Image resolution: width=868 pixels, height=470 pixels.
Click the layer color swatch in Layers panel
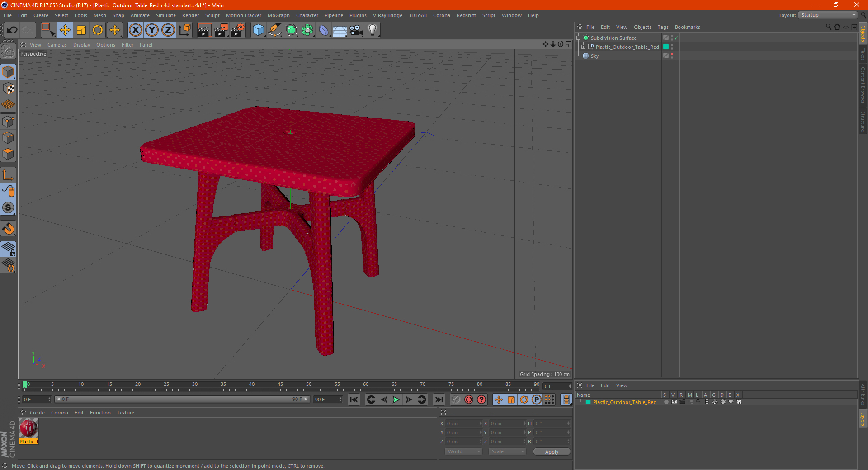pos(588,402)
